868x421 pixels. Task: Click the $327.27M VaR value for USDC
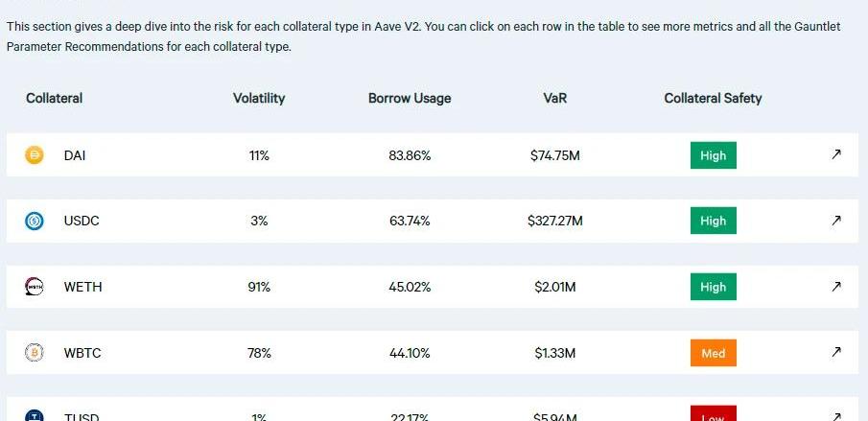[554, 221]
